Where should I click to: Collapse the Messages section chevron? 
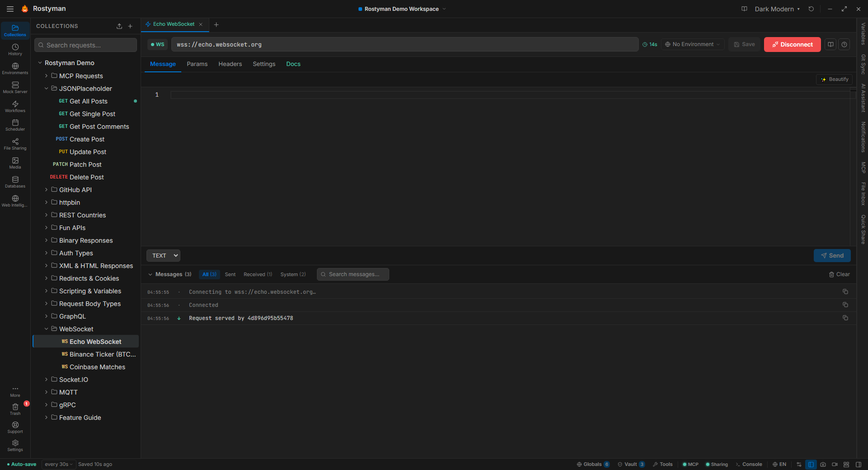[151, 274]
